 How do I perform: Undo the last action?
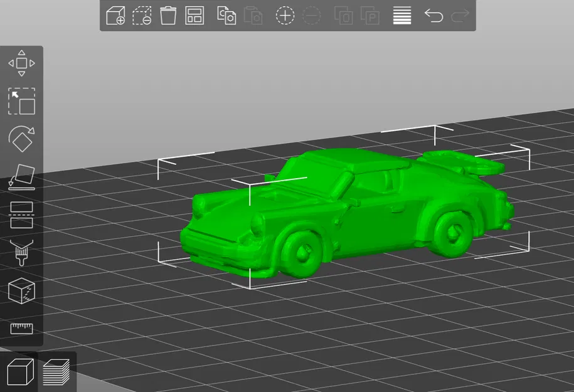pyautogui.click(x=435, y=16)
